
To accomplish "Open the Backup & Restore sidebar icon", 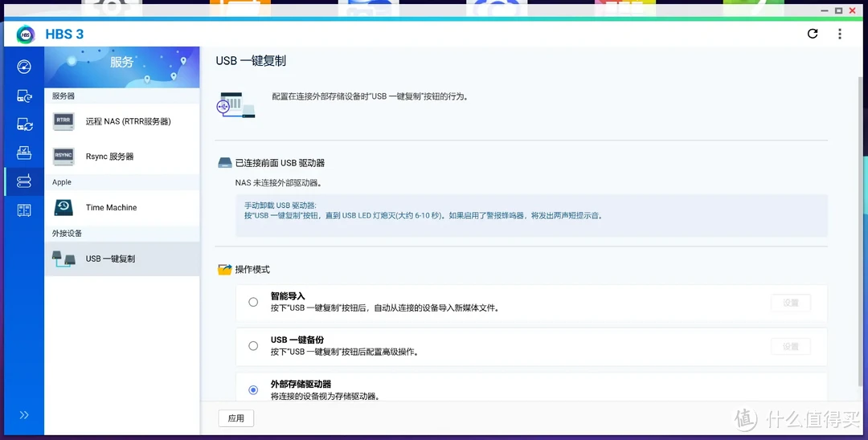I will click(24, 96).
